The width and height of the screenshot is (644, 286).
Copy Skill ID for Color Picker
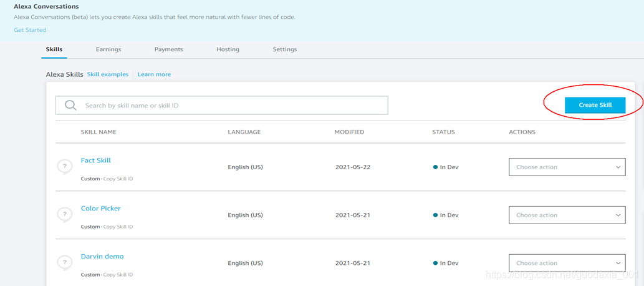click(118, 227)
